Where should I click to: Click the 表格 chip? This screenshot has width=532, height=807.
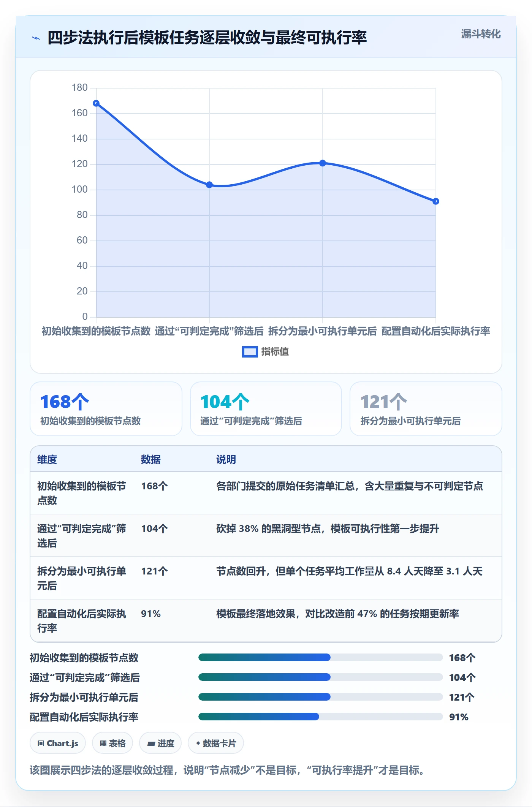(x=112, y=743)
